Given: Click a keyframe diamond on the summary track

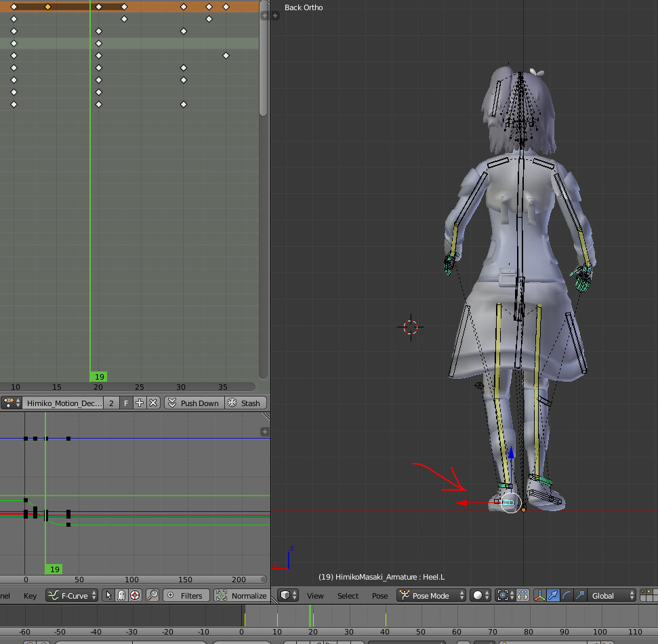Looking at the screenshot, I should 47,6.
